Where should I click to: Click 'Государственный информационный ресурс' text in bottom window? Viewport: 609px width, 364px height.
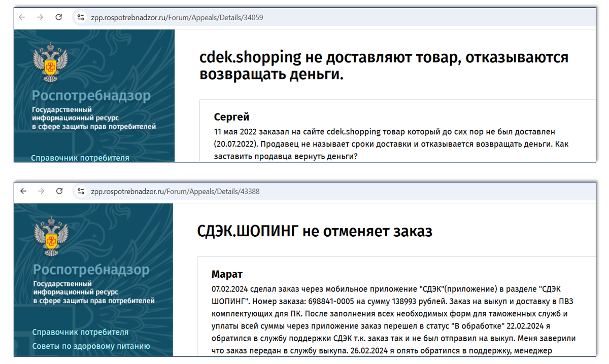(93, 292)
